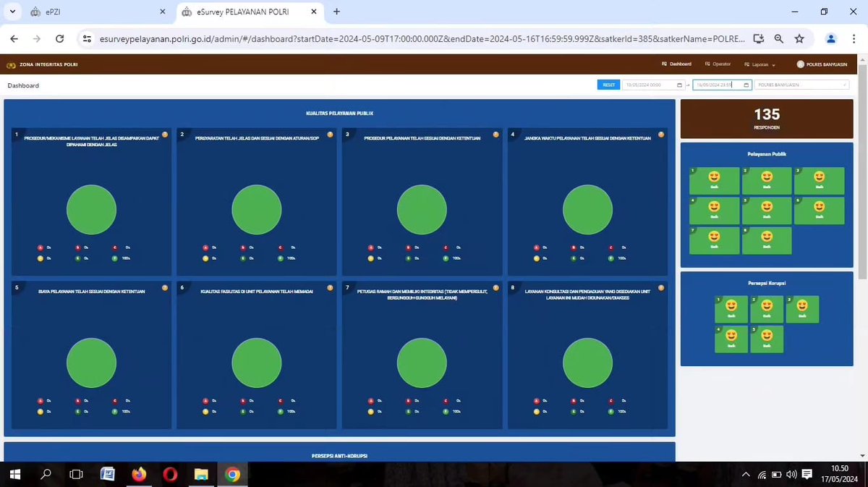Click the orange info icon on card 8

(x=661, y=287)
